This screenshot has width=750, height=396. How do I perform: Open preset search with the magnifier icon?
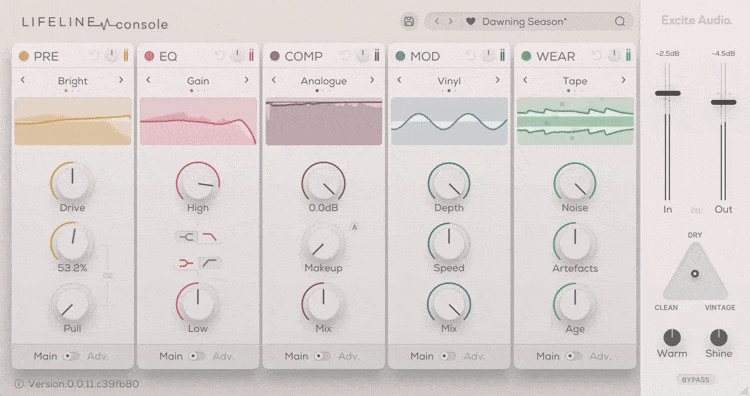click(620, 22)
